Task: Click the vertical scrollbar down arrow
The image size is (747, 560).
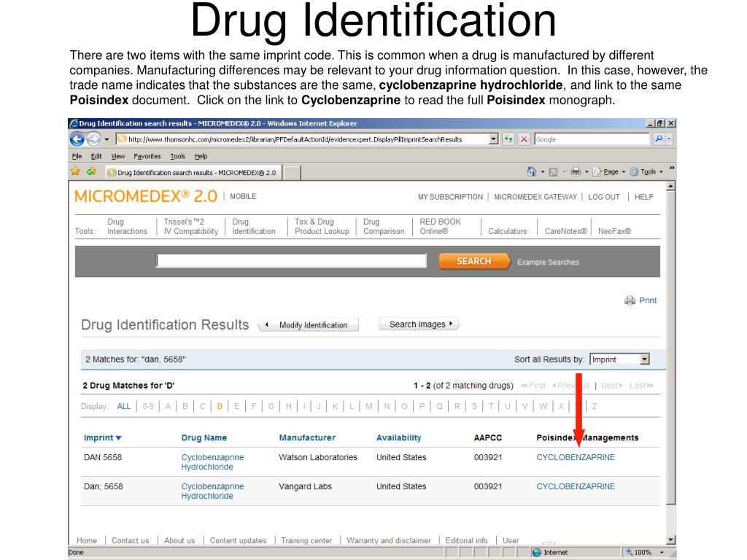Action: (671, 540)
